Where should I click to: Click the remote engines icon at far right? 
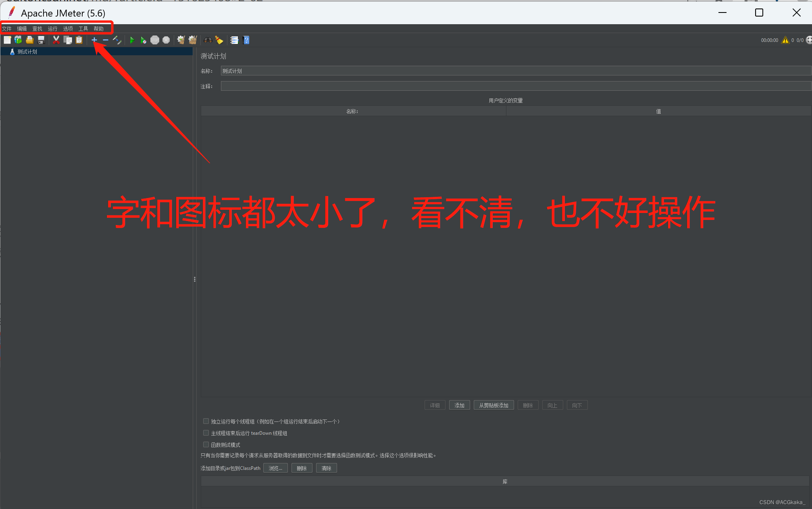809,40
